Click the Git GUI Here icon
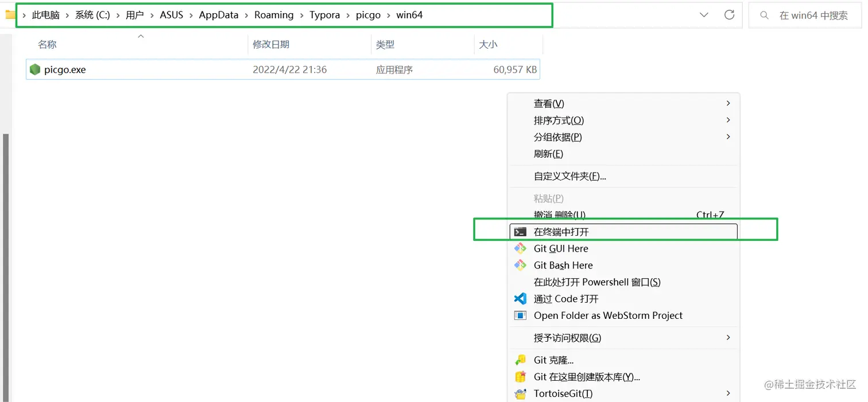The image size is (868, 402). 520,248
